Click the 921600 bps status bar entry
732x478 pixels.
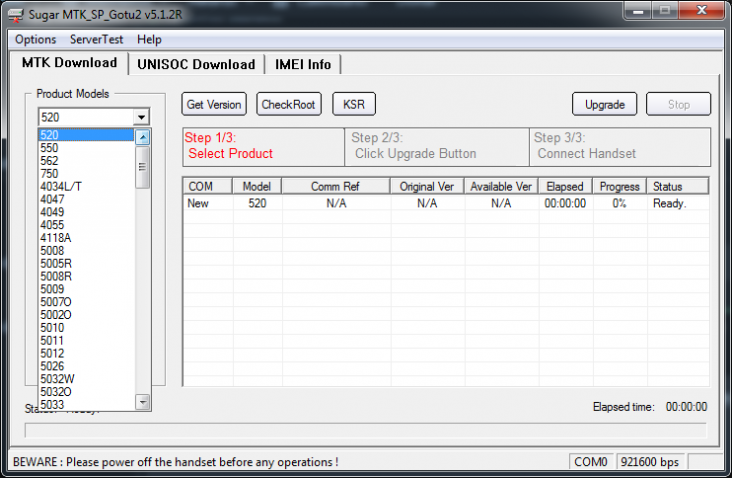pyautogui.click(x=650, y=462)
